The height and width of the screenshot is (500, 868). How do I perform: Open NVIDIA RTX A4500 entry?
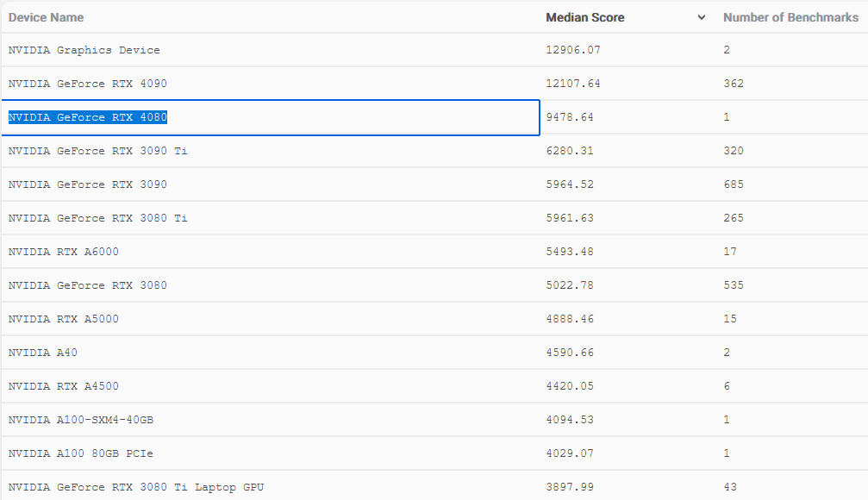[64, 386]
